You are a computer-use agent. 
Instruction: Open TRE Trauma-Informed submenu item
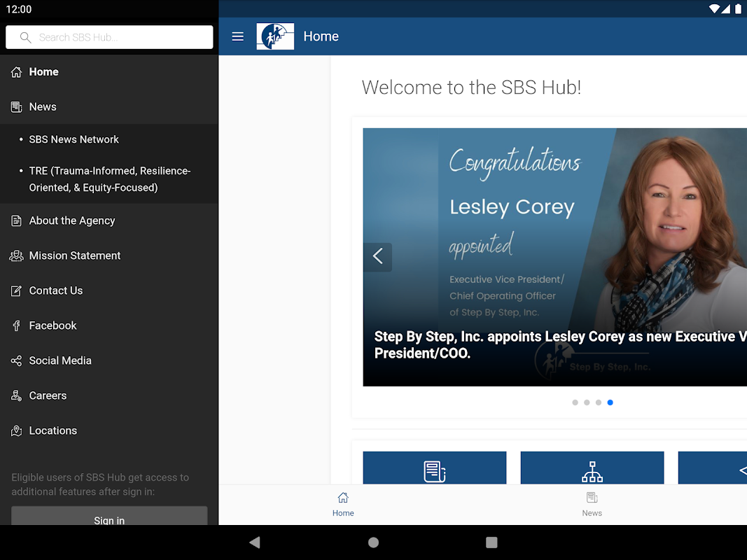point(109,179)
